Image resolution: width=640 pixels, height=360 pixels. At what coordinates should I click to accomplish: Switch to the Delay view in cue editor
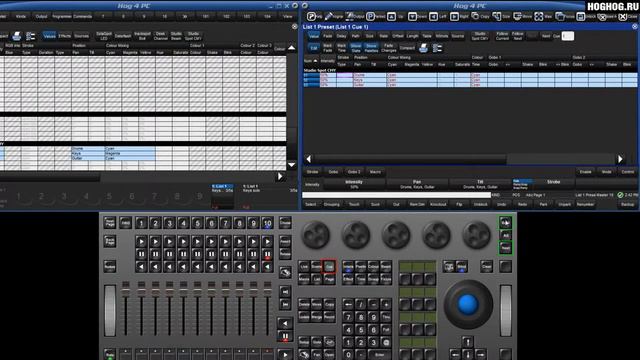(x=341, y=36)
